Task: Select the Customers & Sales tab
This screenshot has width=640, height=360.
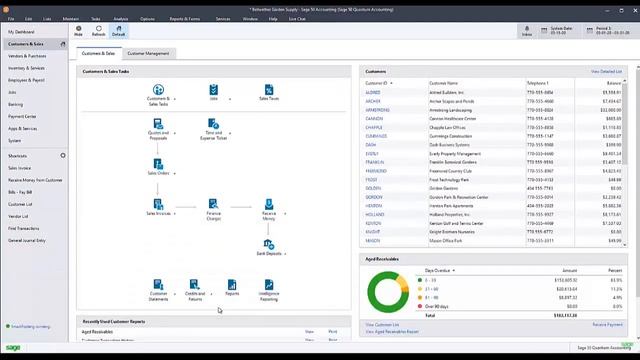Action: pyautogui.click(x=98, y=53)
